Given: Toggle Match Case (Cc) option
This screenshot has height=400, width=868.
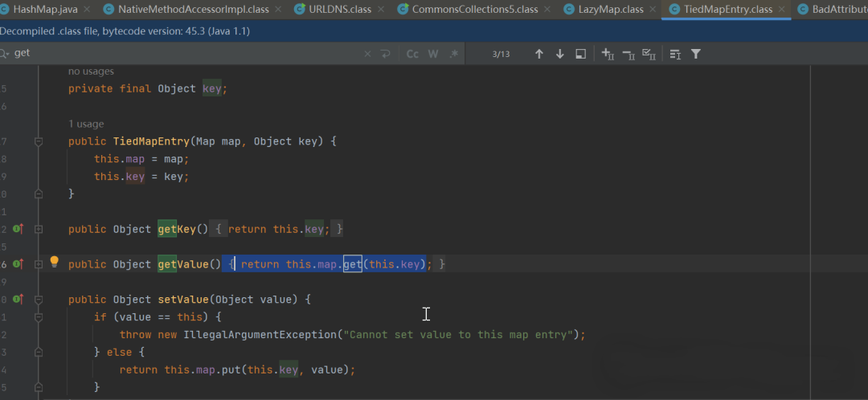Looking at the screenshot, I should 412,54.
